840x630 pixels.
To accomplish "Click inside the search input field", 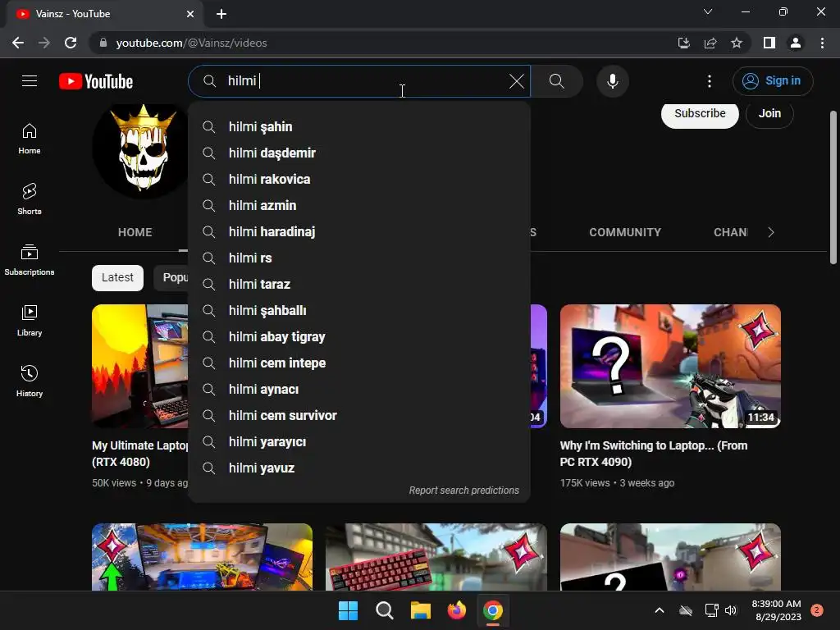I will (x=364, y=81).
